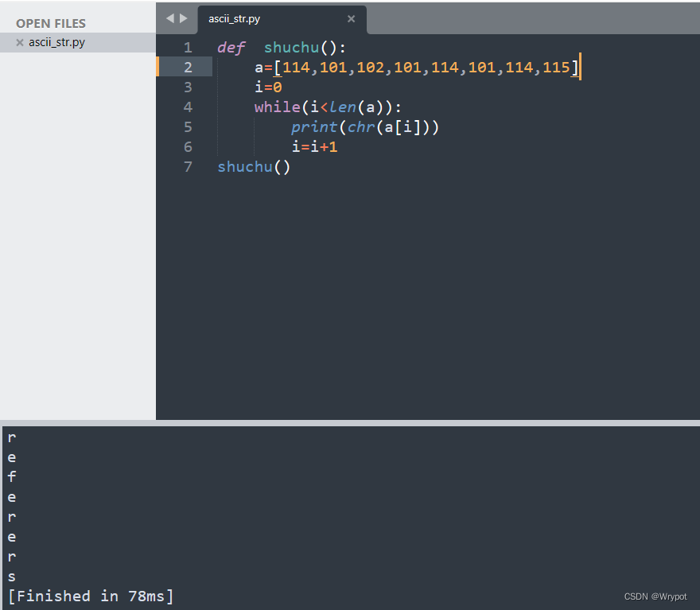Click line number 5 in the gutter
This screenshot has height=610, width=700.
[188, 127]
